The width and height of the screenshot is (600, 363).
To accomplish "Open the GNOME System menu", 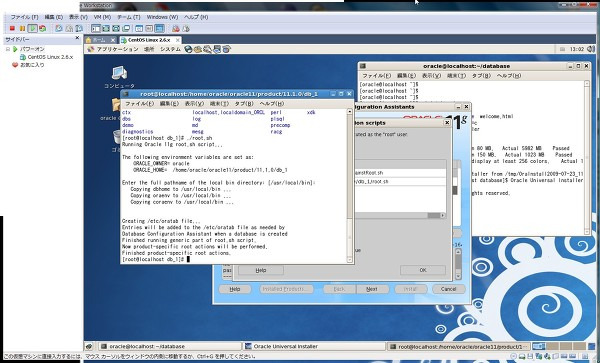I will 170,49.
